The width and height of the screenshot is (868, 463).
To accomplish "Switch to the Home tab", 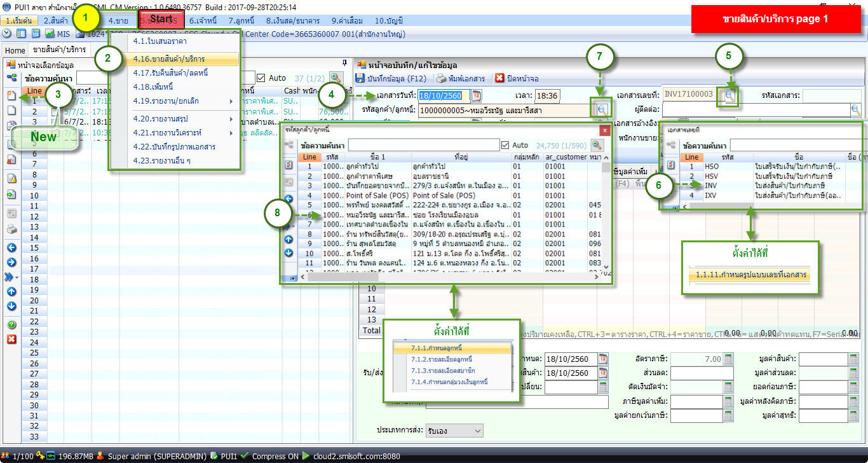I will pos(15,50).
